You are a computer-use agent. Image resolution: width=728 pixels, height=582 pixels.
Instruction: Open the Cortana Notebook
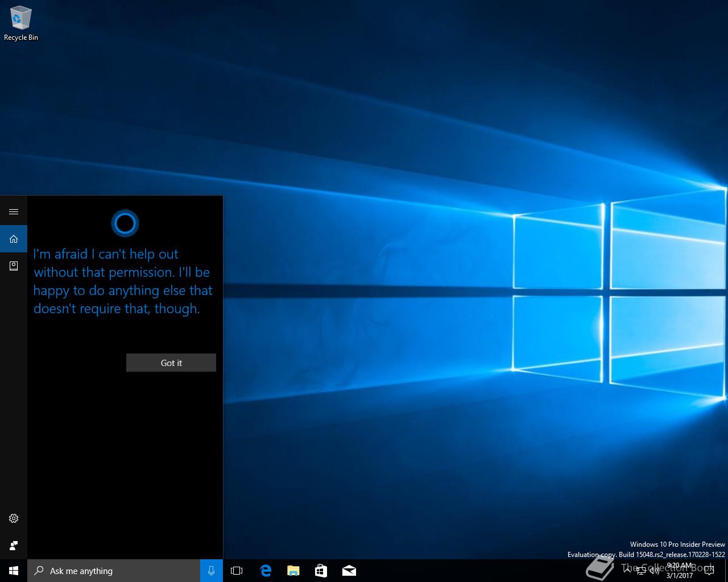[x=14, y=265]
